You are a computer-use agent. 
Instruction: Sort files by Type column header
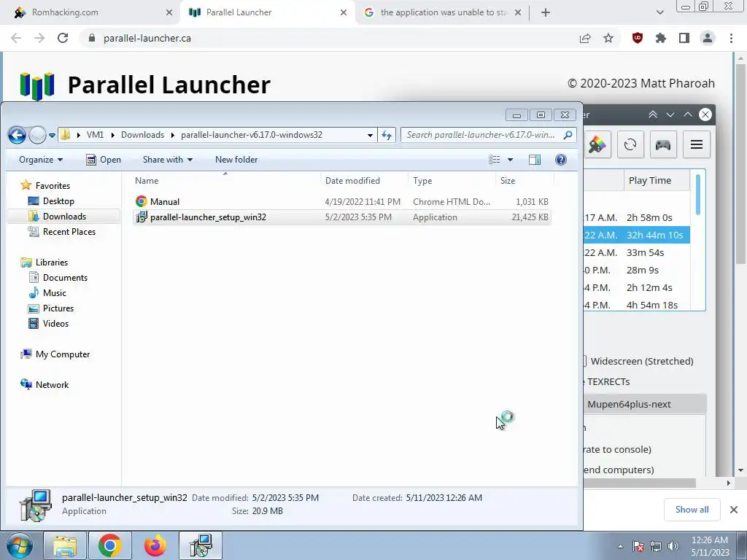[x=422, y=181]
